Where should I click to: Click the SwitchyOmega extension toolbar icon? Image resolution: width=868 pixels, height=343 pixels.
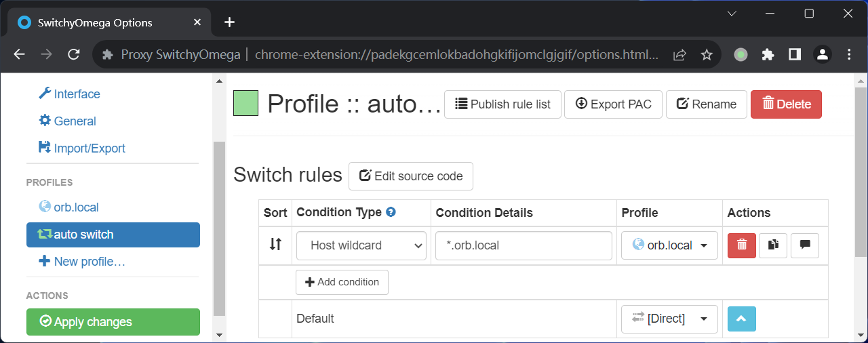741,55
